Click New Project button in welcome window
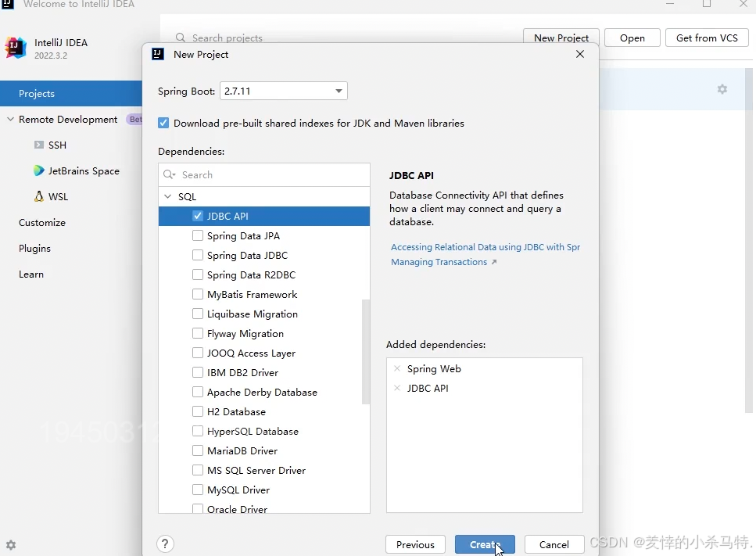756x556 pixels. 561,38
